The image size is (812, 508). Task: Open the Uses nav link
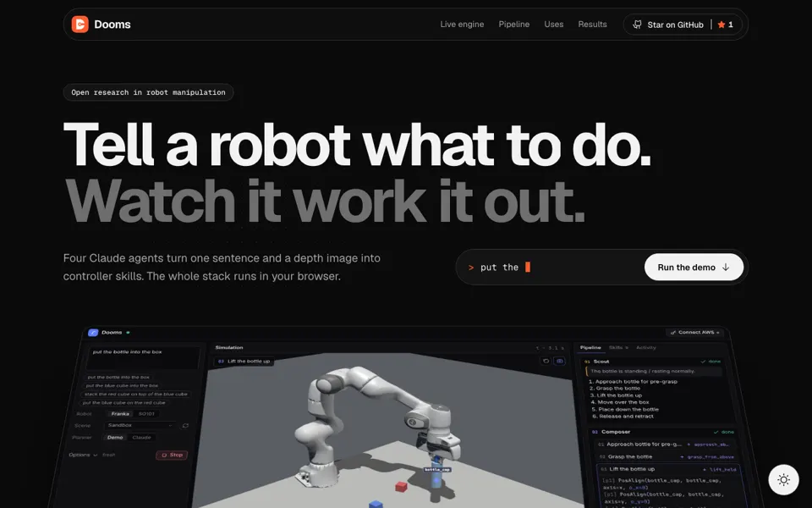(553, 25)
